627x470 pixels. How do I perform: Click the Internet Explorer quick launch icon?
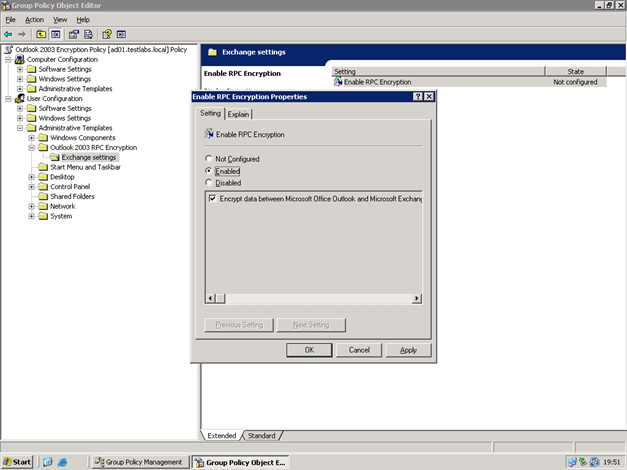62,462
